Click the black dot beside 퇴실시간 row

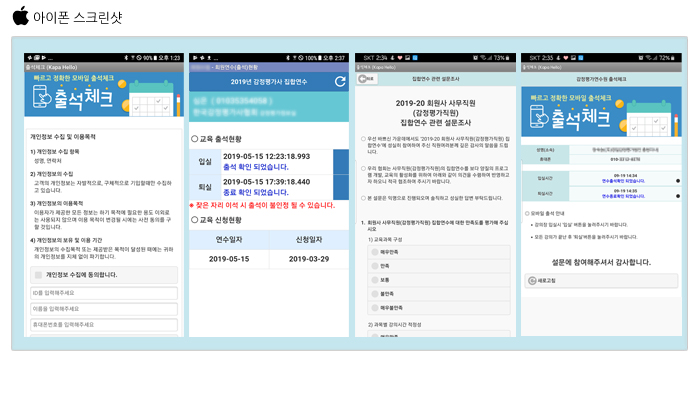pos(678,196)
